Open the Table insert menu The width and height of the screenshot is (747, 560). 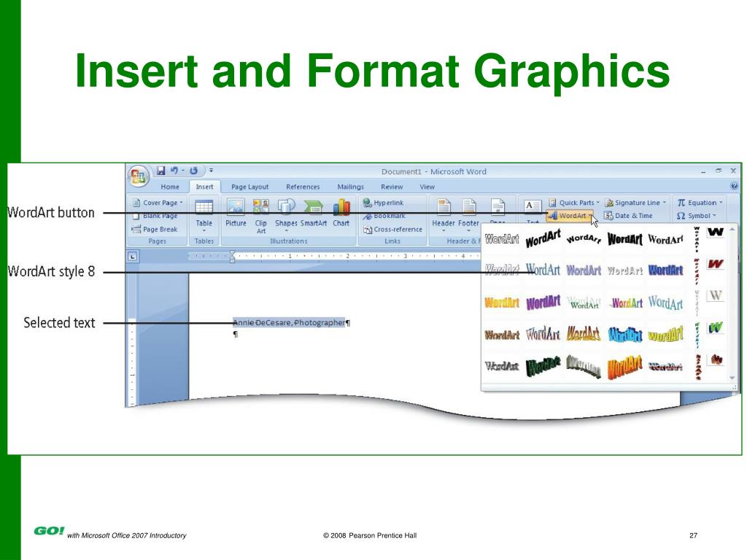[x=204, y=215]
